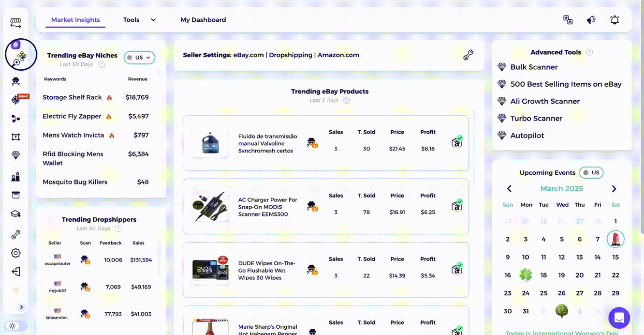Expand the sidebar with the chevron arrow
The width and height of the screenshot is (644, 335).
pyautogui.click(x=21, y=307)
